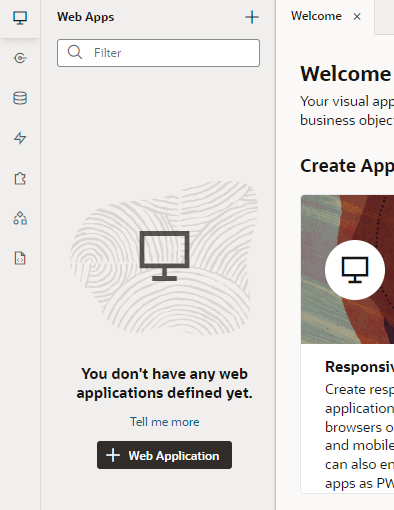The height and width of the screenshot is (510, 394).
Task: Click the Web Apps panel title
Action: (86, 17)
